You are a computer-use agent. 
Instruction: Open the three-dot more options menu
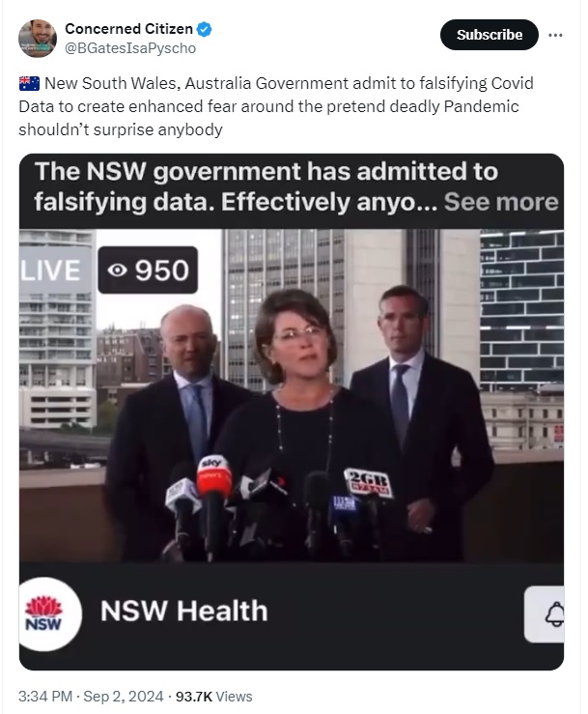tap(555, 35)
